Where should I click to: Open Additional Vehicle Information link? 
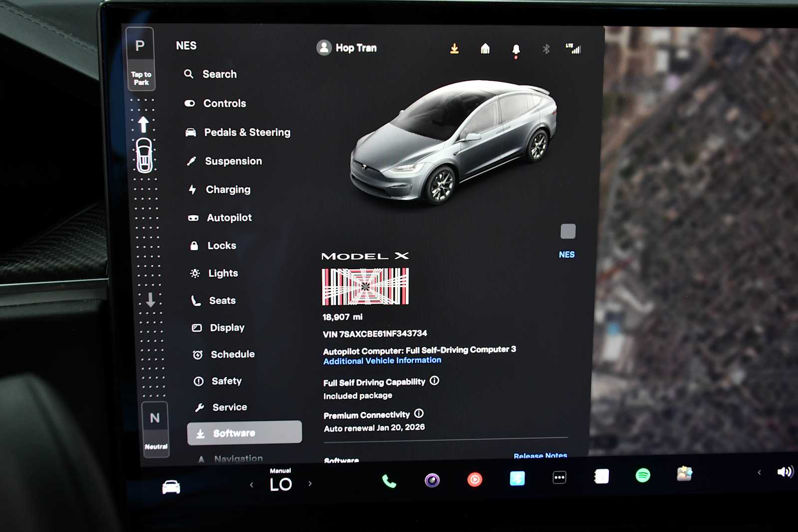click(382, 360)
